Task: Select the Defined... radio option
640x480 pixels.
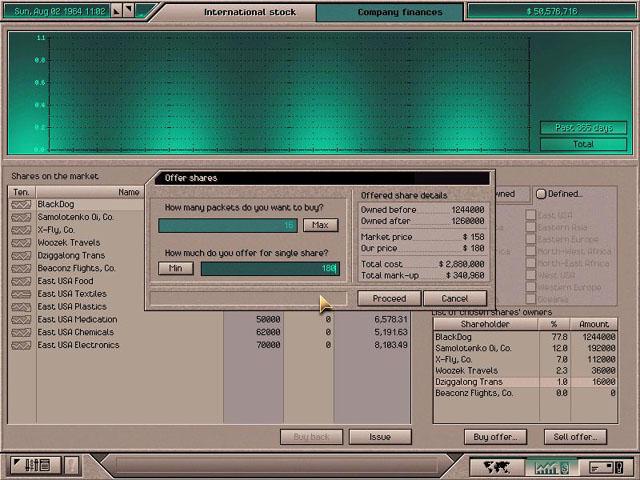Action: click(541, 194)
